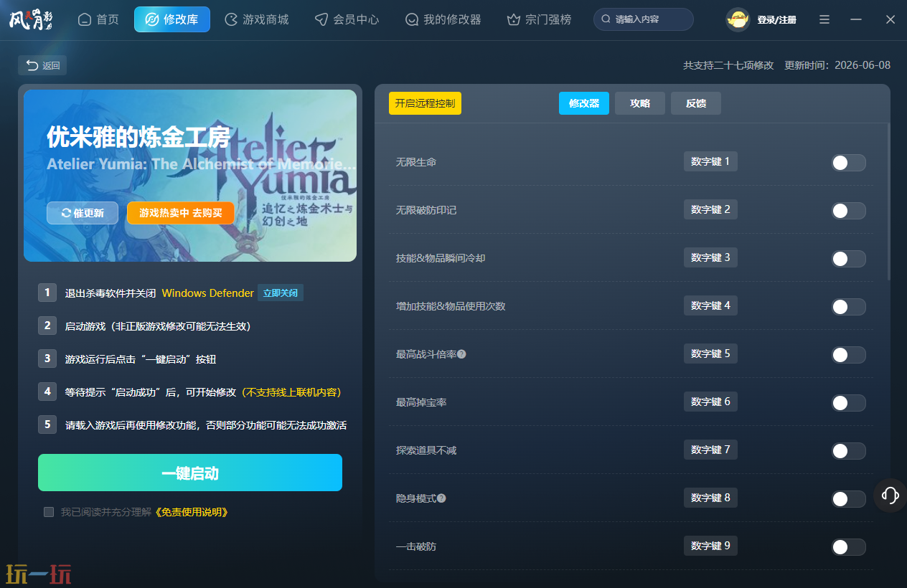The width and height of the screenshot is (907, 588).
Task: Click 开启远程控制 button
Action: point(425,103)
